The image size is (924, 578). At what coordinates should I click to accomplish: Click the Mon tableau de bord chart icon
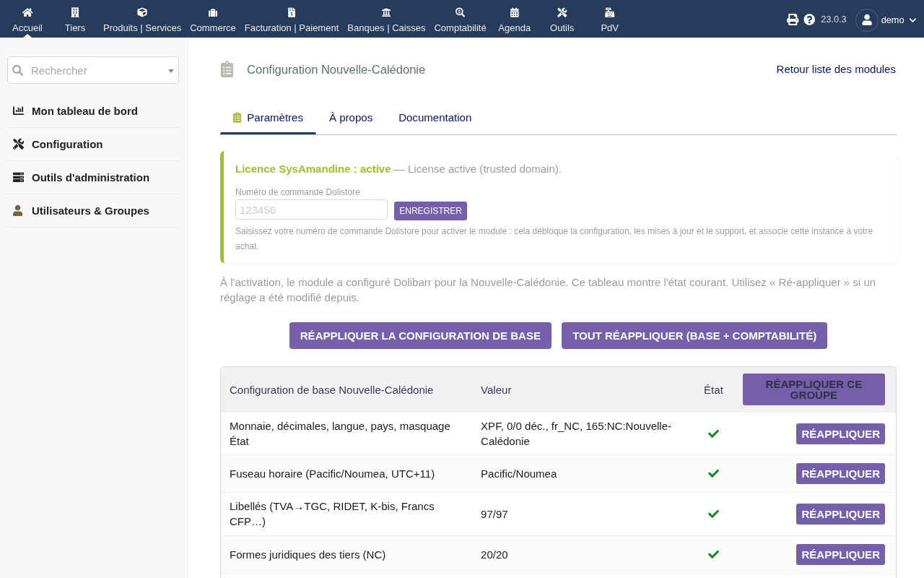[x=18, y=111]
